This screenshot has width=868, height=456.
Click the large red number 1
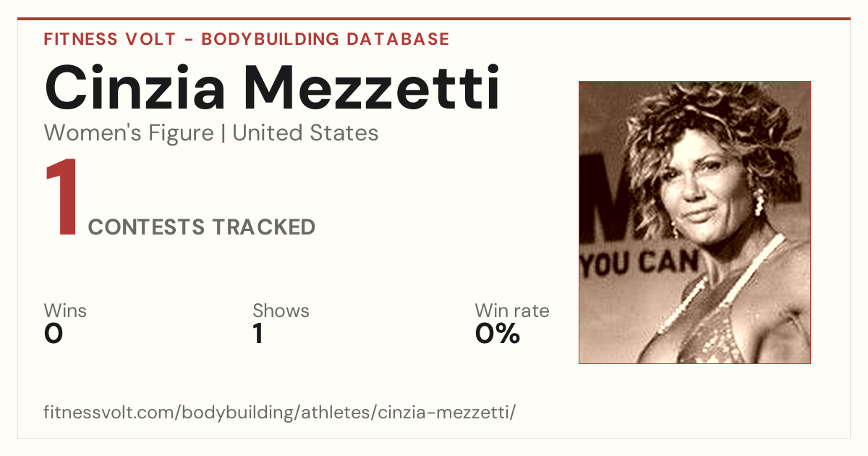coord(62,199)
